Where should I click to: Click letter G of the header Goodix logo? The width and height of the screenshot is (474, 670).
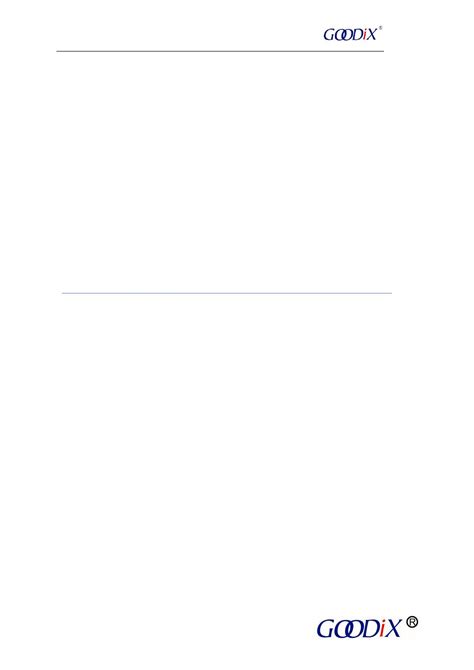(329, 35)
